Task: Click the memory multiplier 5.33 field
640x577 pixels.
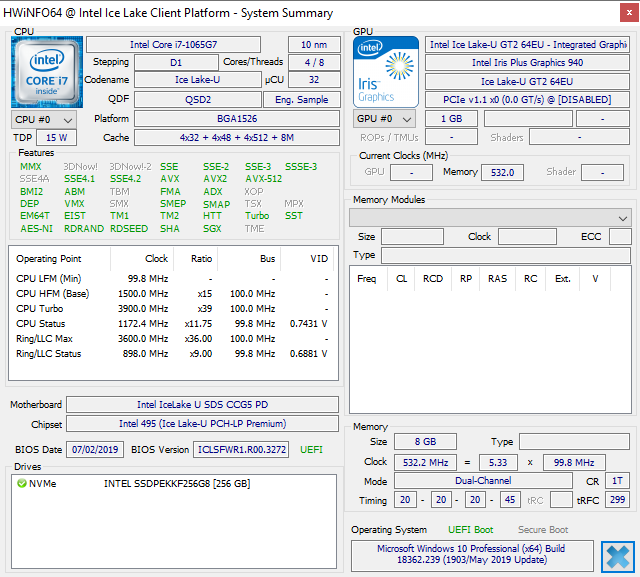Action: (x=498, y=463)
